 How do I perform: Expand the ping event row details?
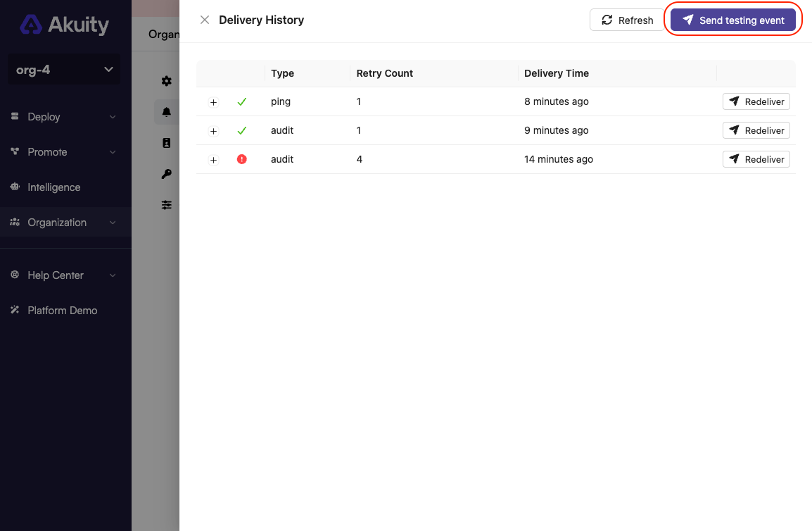[213, 103]
